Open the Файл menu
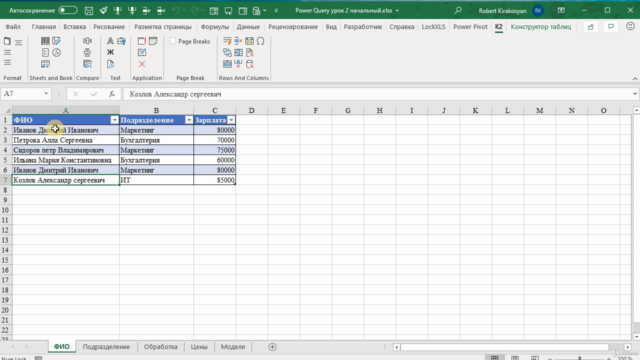The width and height of the screenshot is (640, 360). click(x=13, y=27)
